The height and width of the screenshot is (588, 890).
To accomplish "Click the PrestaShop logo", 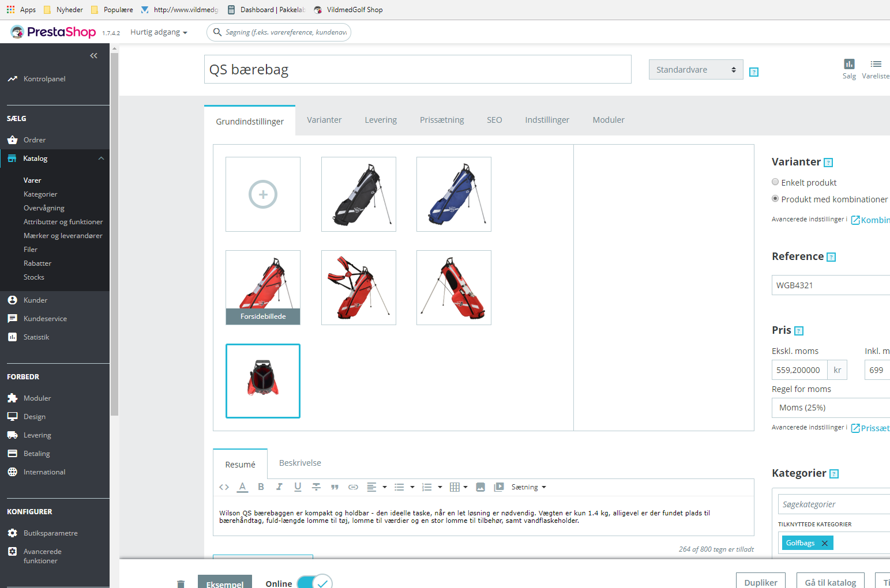I will (x=53, y=32).
